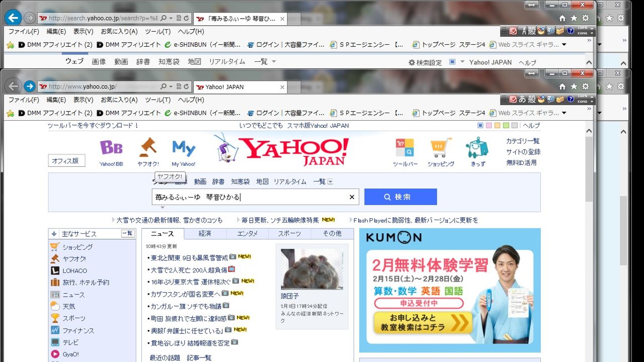Switch to the エンタメ news tab
This screenshot has height=362, width=644.
(x=248, y=233)
